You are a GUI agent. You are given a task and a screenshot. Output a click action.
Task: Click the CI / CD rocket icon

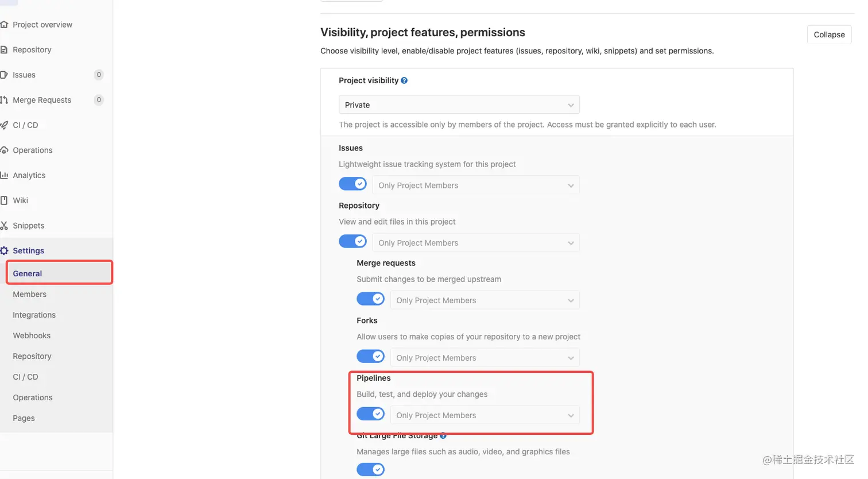4,125
